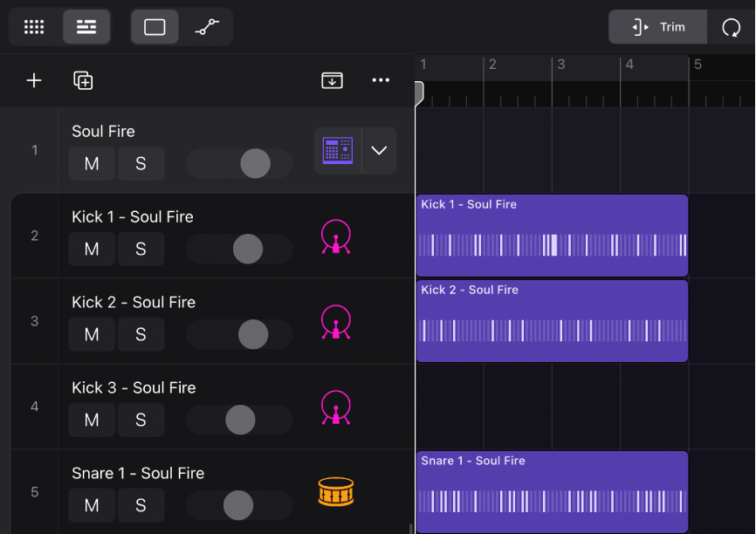This screenshot has width=756, height=534.
Task: Open the Soul Fire plug-in tile
Action: pos(336,150)
